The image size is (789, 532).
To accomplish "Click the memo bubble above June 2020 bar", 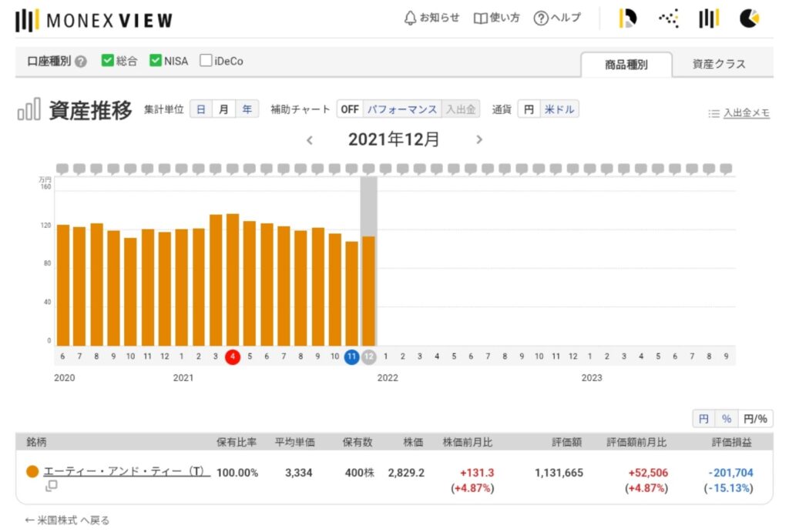I will click(x=62, y=169).
